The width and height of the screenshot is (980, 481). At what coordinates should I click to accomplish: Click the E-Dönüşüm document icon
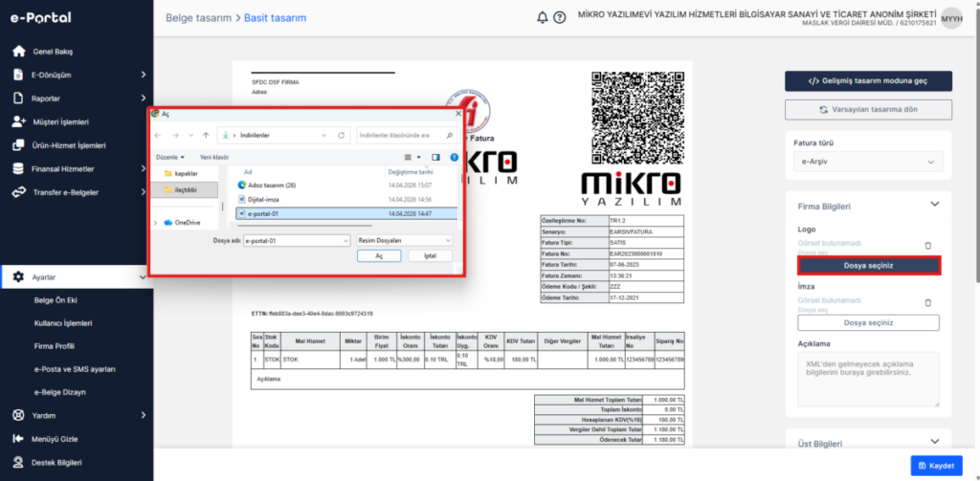pyautogui.click(x=19, y=75)
